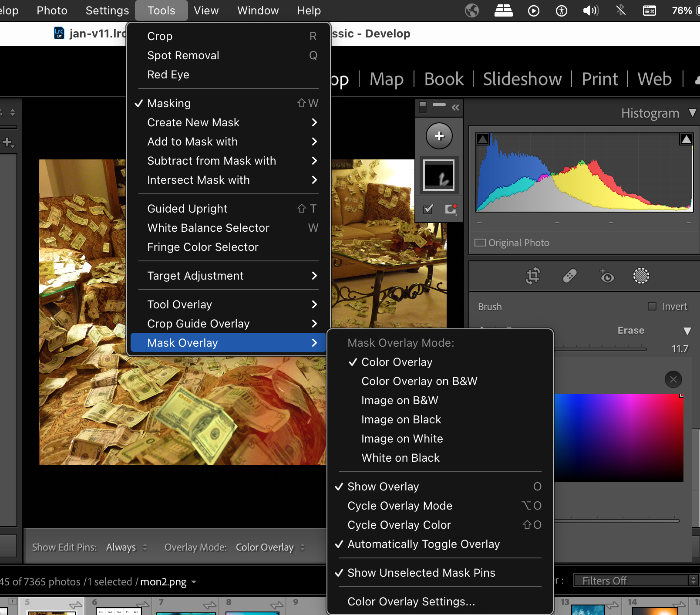Collapse the Histogram panel triangle

coord(692,113)
